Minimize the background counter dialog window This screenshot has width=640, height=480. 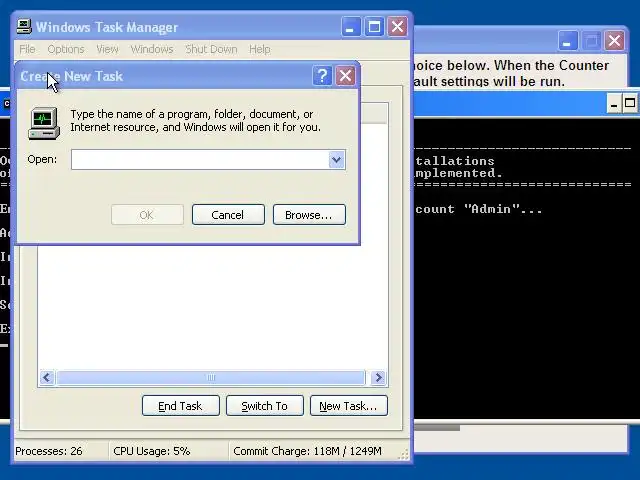click(568, 40)
